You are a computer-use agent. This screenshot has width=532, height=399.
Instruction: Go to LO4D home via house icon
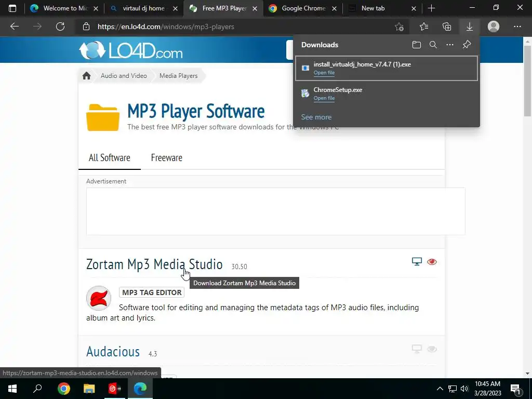[87, 76]
